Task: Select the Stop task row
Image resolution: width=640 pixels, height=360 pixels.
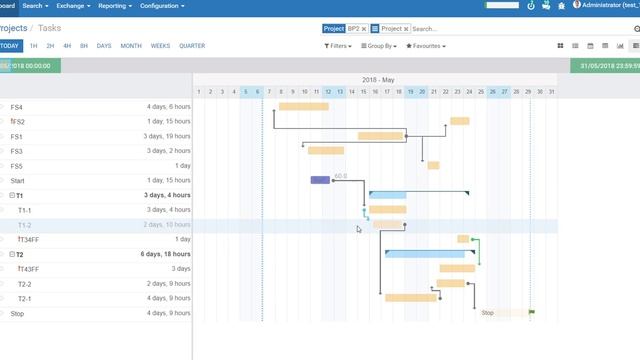Action: coord(96,313)
